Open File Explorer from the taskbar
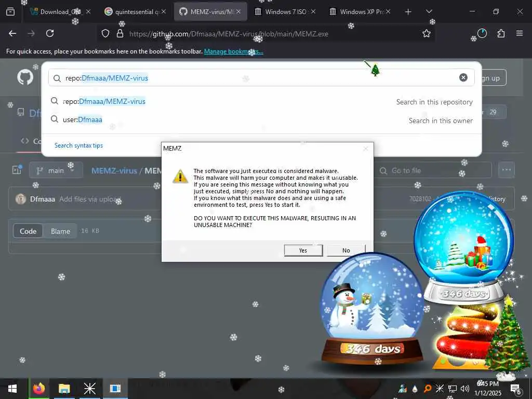This screenshot has height=399, width=532. (64, 389)
